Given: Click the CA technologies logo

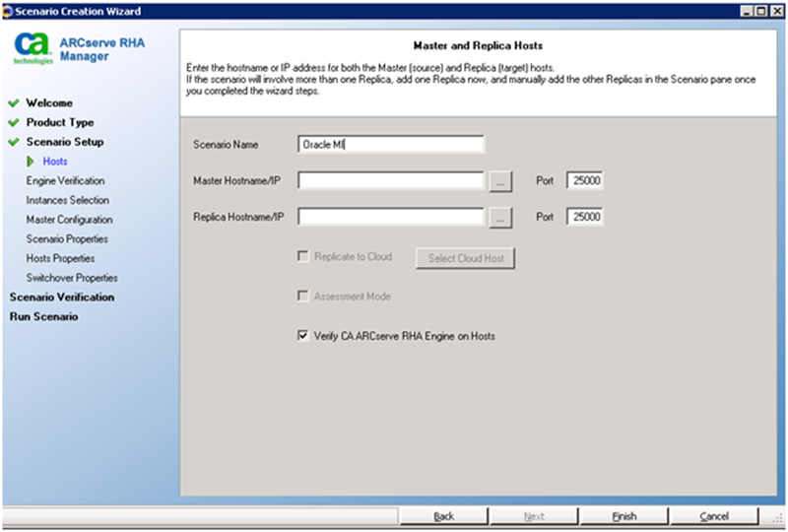Looking at the screenshot, I should [x=33, y=49].
